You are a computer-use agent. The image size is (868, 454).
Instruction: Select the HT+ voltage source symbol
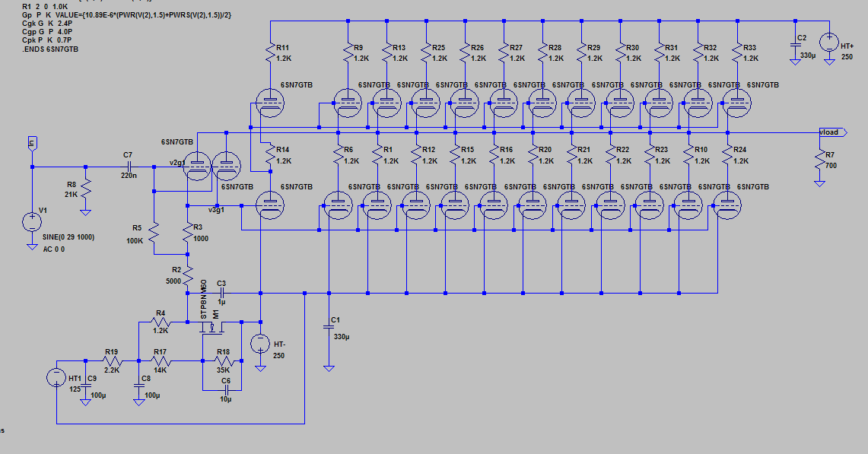pos(829,42)
